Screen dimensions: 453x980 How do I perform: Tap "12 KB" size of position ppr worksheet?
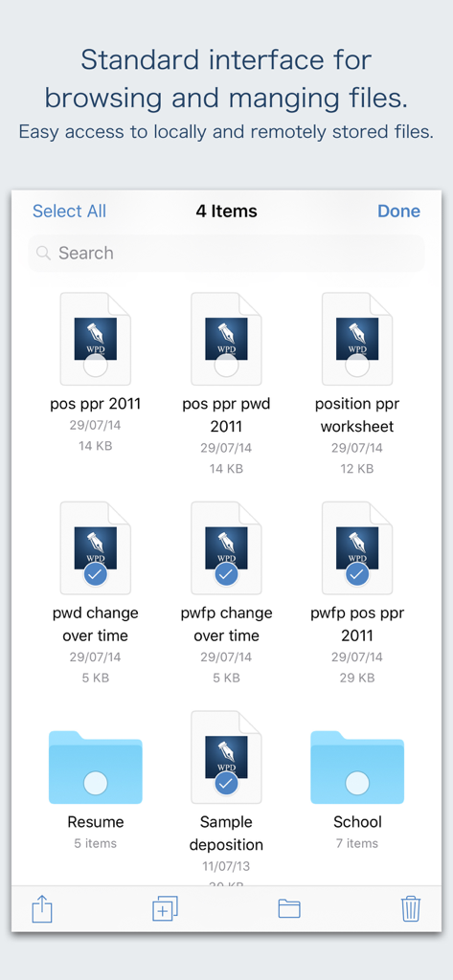point(357,468)
